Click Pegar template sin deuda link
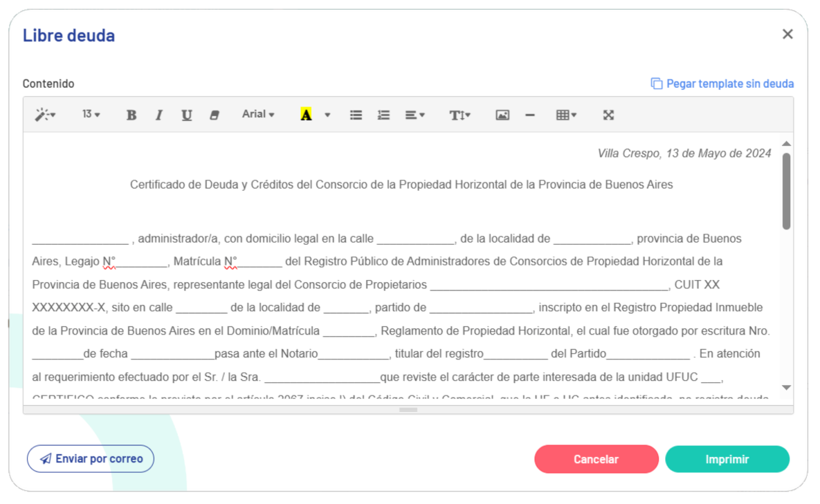The image size is (820, 504). click(x=722, y=84)
